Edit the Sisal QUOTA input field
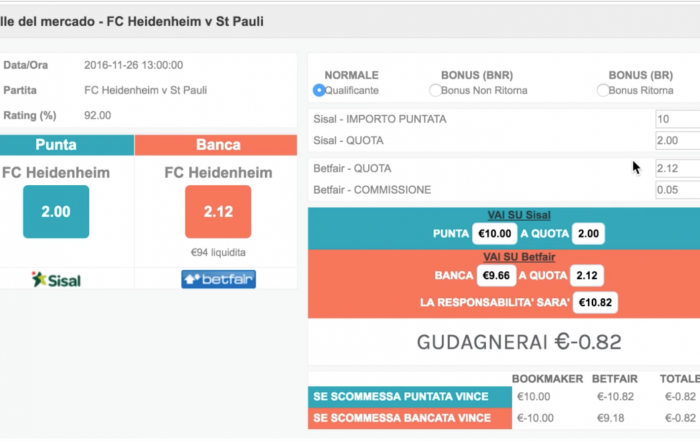Viewport: 700px width, 441px height. [678, 141]
